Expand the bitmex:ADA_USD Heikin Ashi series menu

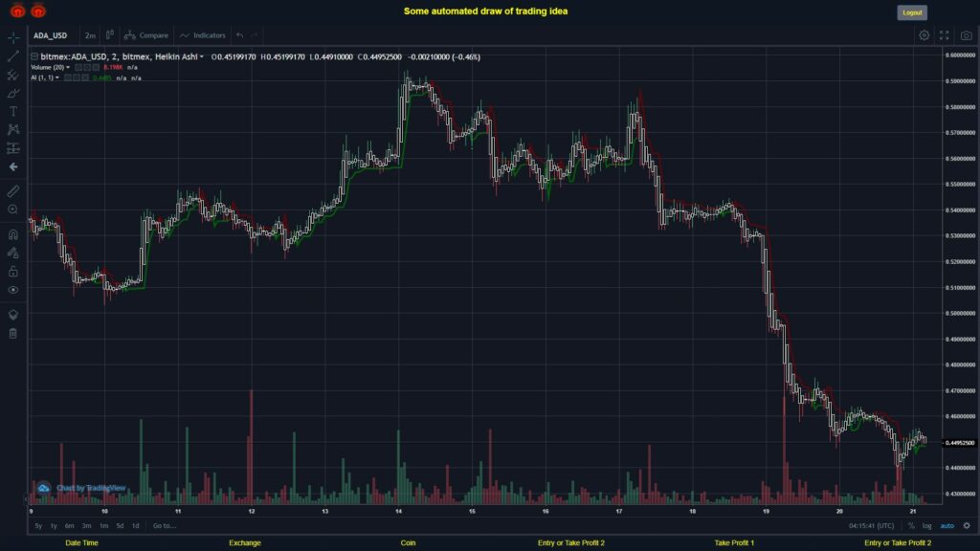point(201,56)
